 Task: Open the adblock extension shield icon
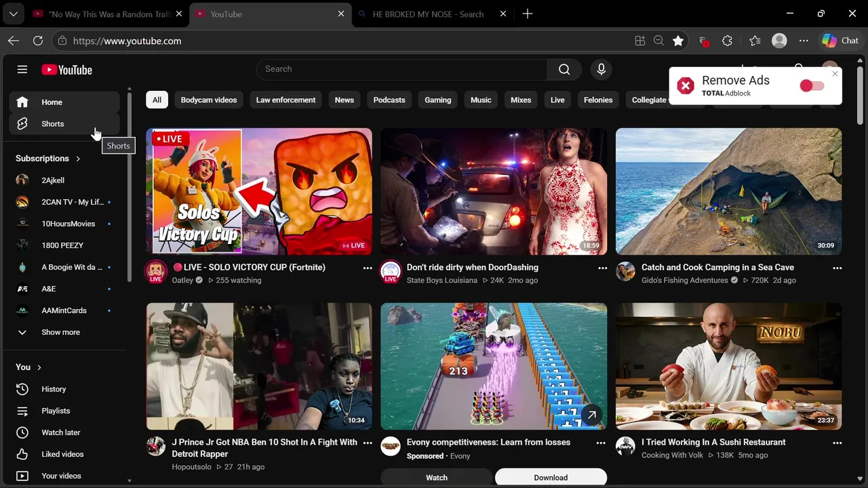tap(703, 41)
